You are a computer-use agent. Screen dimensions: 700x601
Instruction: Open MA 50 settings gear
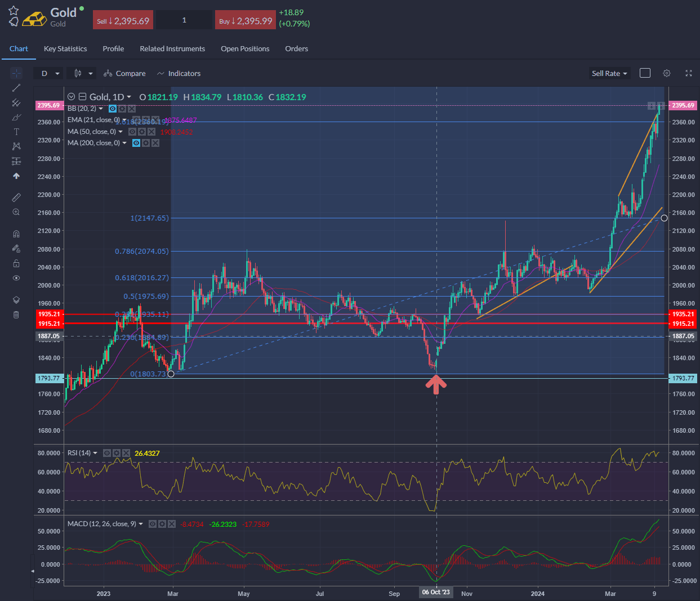[x=142, y=132]
